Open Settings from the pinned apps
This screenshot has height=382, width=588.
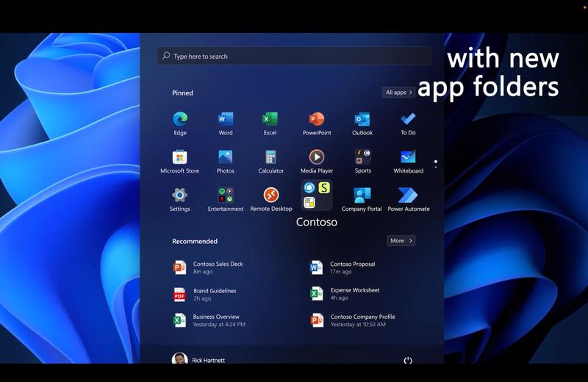[179, 200]
